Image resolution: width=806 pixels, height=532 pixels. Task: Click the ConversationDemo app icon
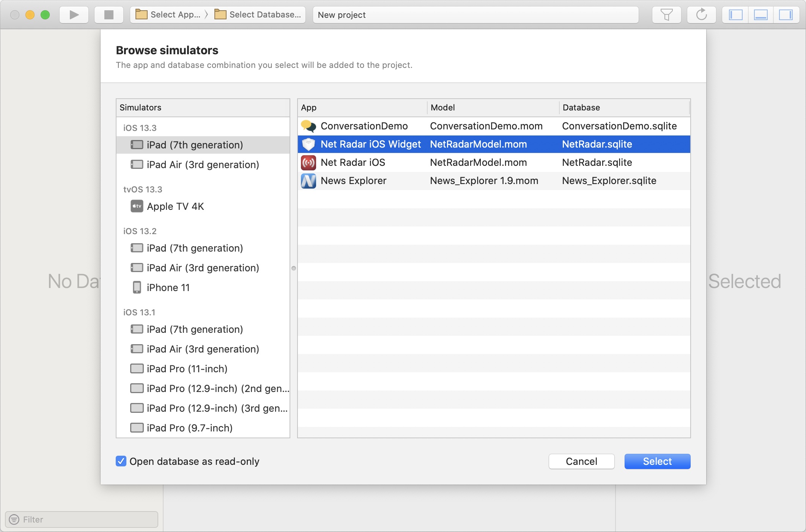[x=309, y=126]
